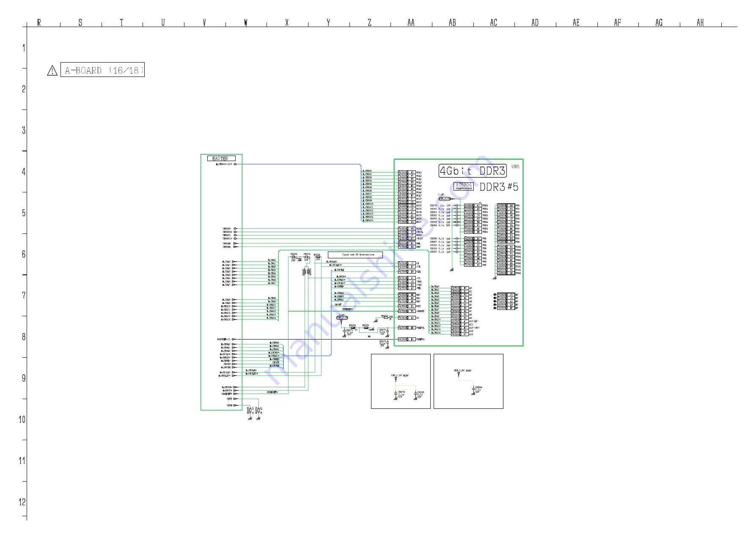The width and height of the screenshot is (756, 534).
Task: Click row marker 4 on left ruler
Action: click(x=24, y=172)
